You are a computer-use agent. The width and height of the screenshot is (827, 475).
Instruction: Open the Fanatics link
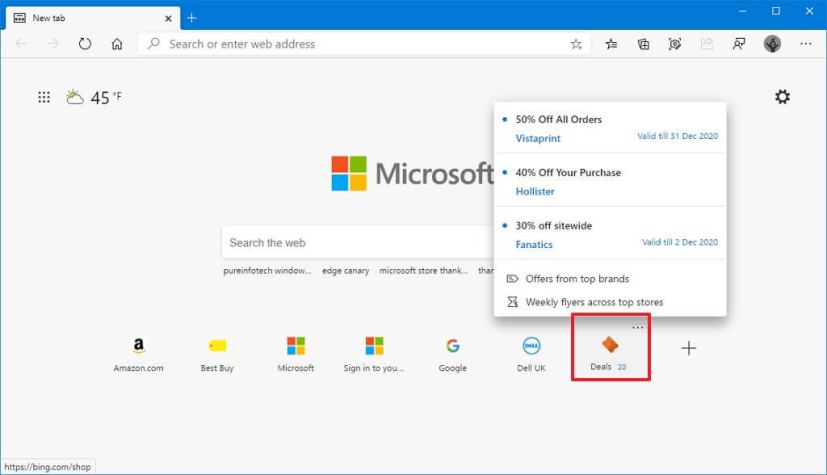click(x=534, y=245)
